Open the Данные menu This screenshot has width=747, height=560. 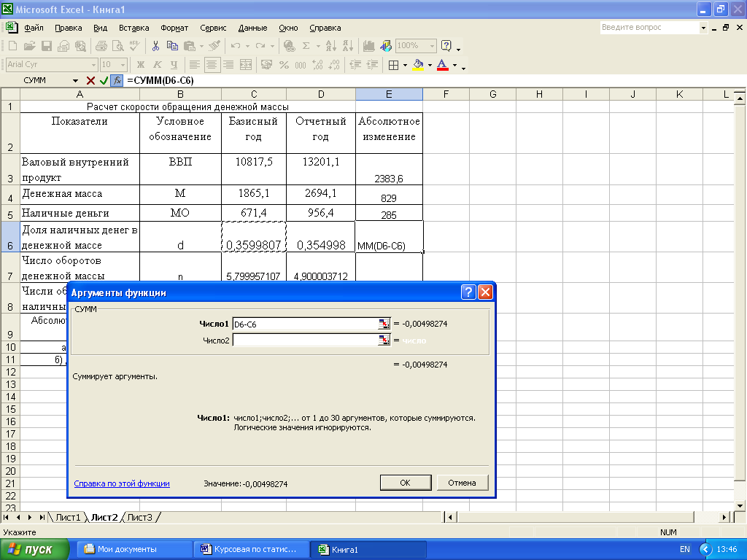pos(252,28)
